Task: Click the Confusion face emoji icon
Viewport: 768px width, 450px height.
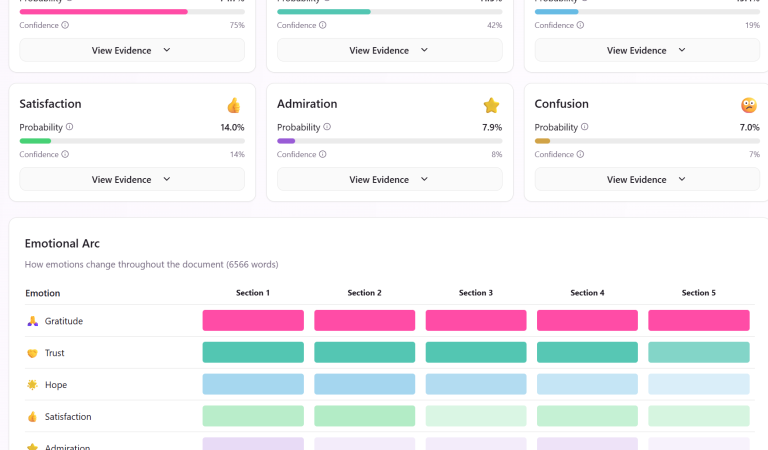Action: (748, 105)
